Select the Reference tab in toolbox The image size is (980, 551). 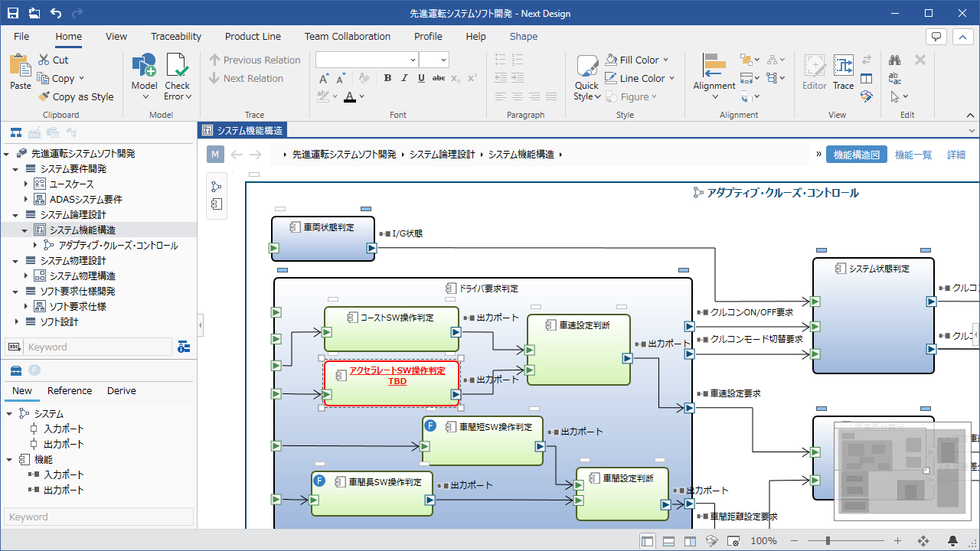pos(70,390)
